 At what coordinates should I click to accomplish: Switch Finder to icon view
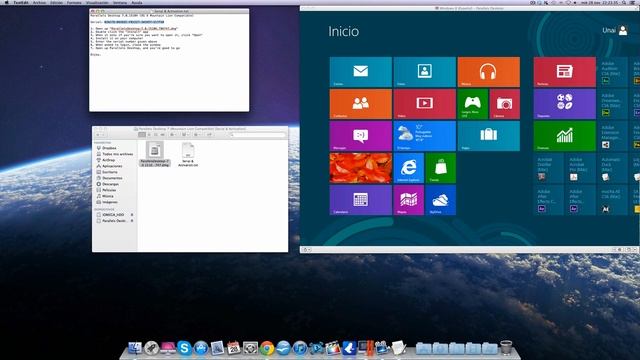tap(142, 134)
